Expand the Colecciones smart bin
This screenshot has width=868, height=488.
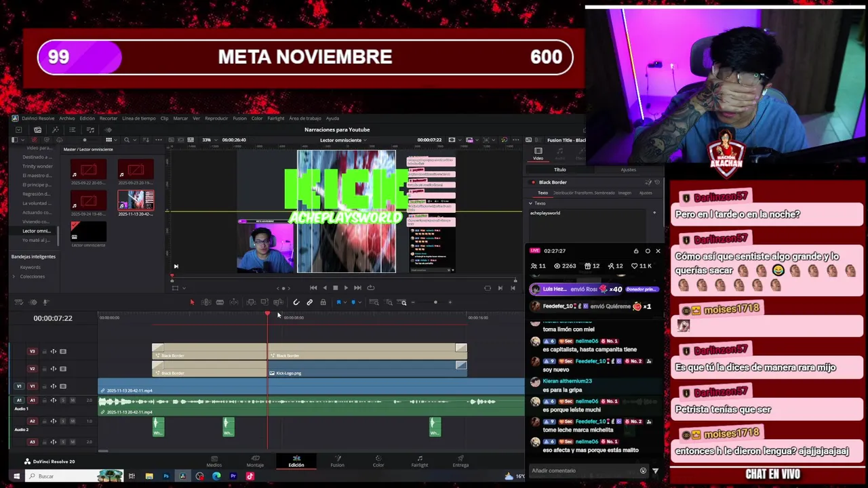coord(14,277)
